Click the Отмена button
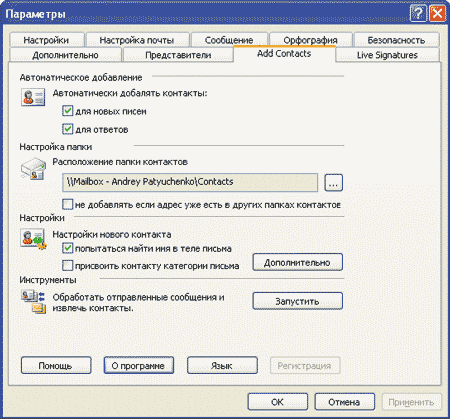This screenshot has height=419, width=450. click(x=344, y=402)
